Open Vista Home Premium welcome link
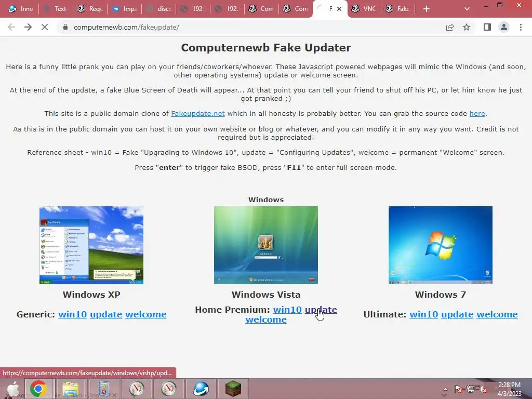532x399 pixels. tap(266, 320)
